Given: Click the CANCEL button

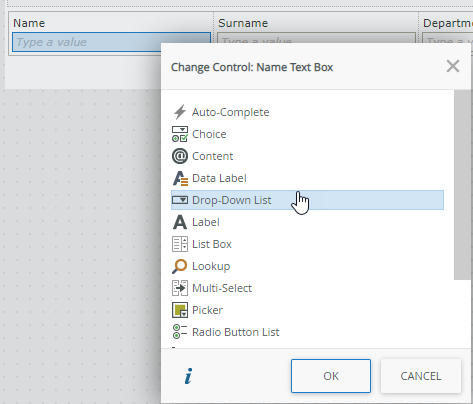Looking at the screenshot, I should tap(421, 376).
